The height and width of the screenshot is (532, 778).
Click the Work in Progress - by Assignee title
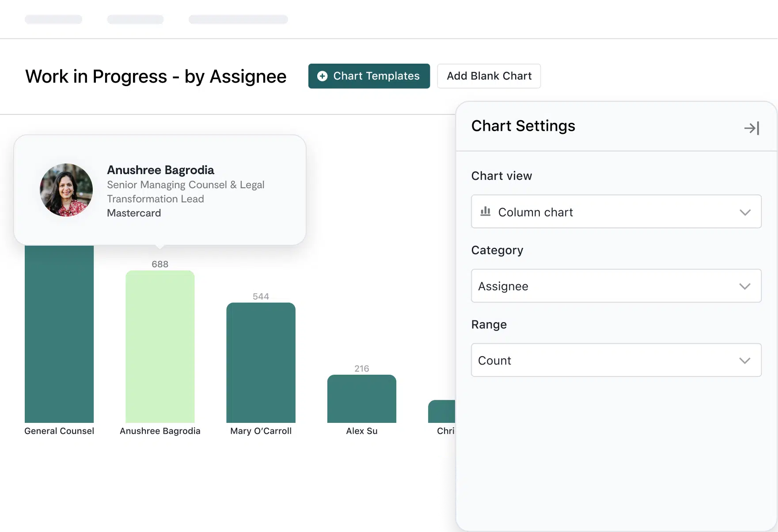[156, 76]
